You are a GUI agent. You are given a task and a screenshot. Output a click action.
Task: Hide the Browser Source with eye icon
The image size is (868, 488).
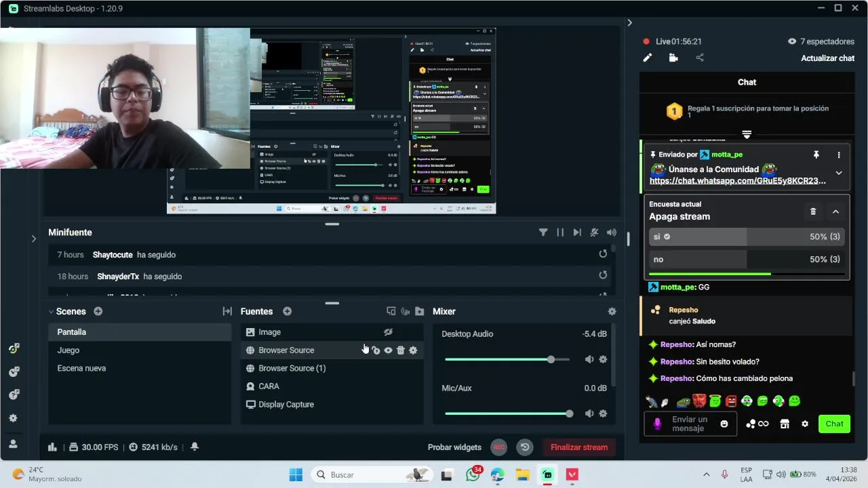(x=389, y=350)
